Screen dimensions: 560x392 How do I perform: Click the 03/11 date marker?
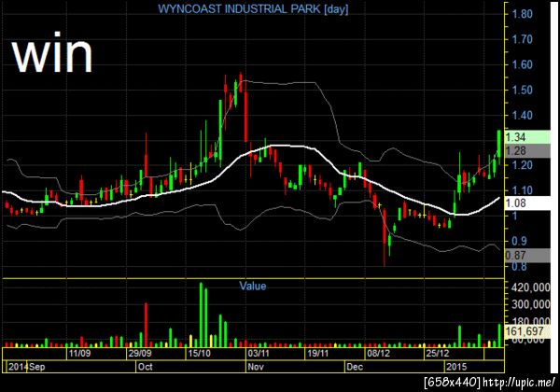pyautogui.click(x=259, y=354)
